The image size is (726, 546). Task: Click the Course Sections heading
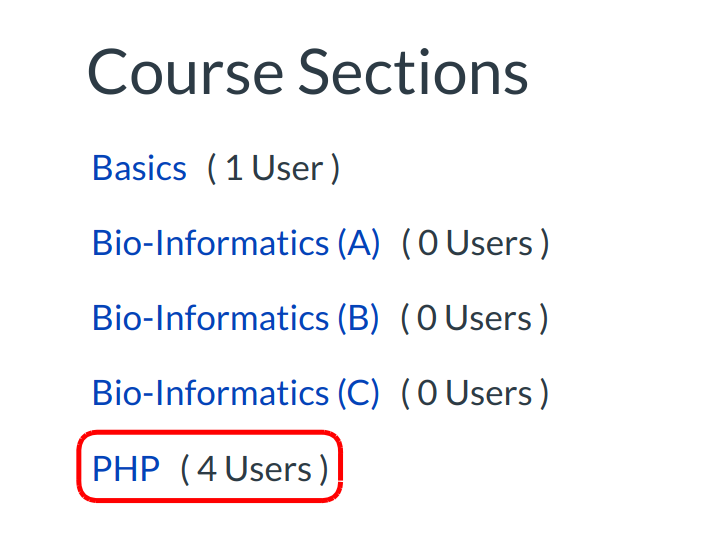307,73
